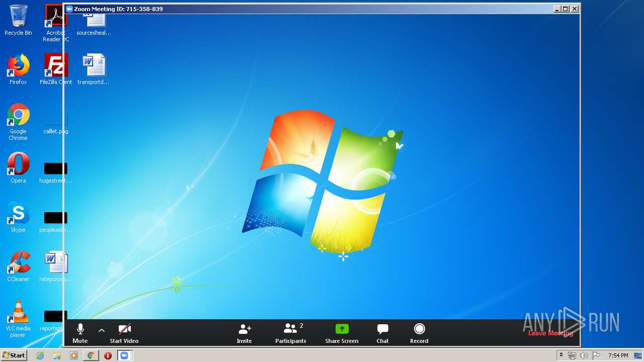Click the 7:54 PM taskbar clock
The width and height of the screenshot is (644, 362).
pos(618,355)
